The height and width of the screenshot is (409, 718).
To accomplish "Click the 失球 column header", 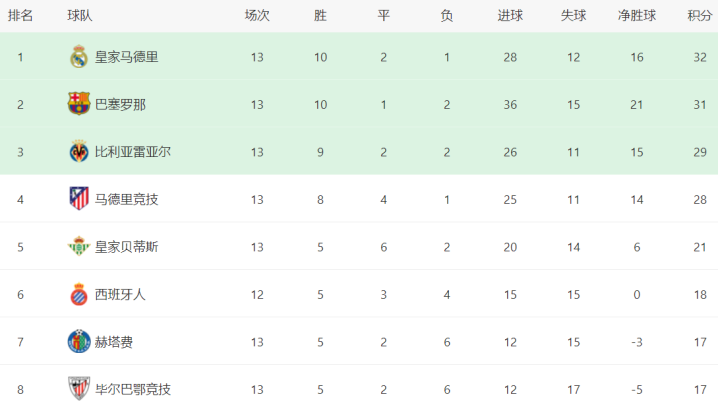I will 573,15.
